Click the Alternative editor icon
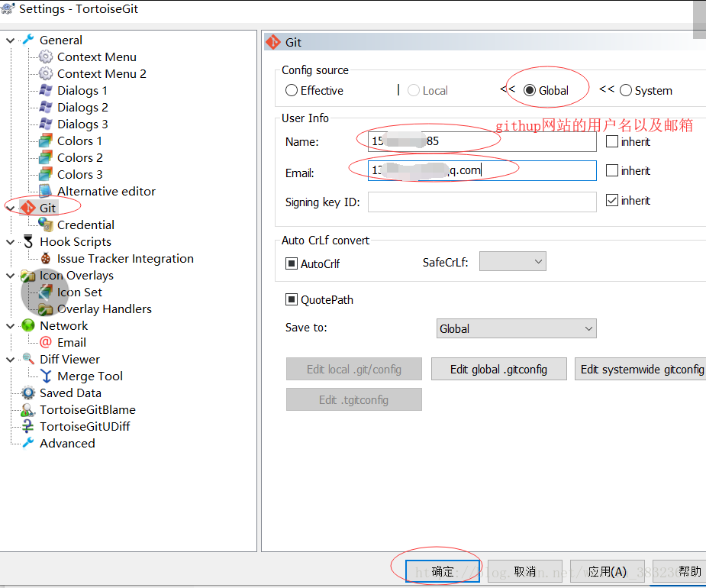 [x=46, y=191]
